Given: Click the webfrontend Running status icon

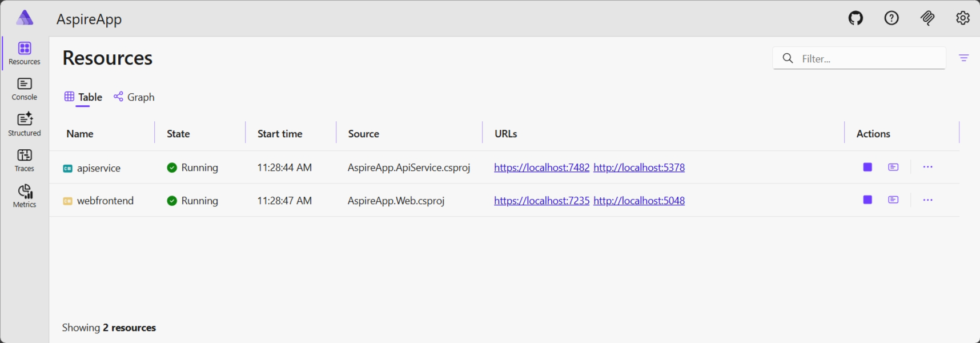Looking at the screenshot, I should tap(172, 201).
